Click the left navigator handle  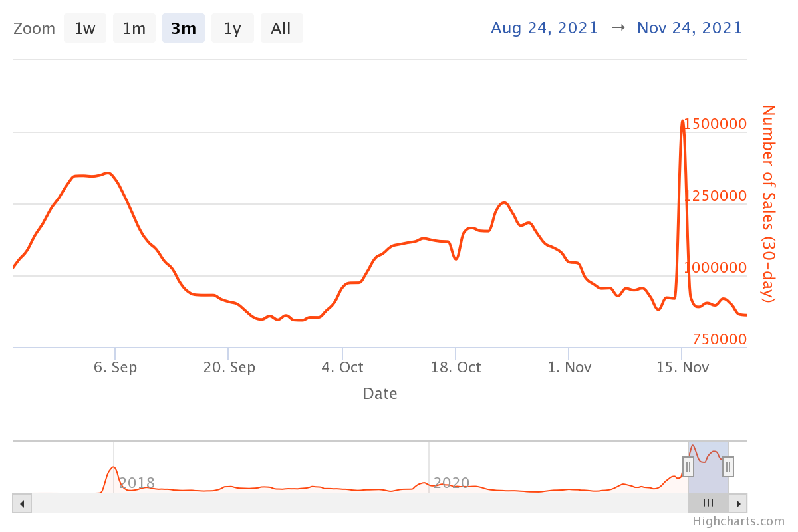(x=688, y=467)
